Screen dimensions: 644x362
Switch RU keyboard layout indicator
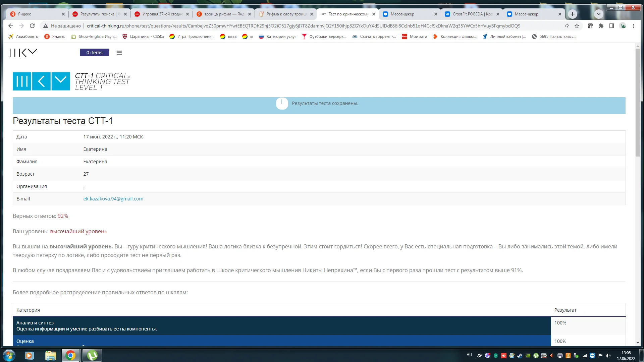click(469, 355)
